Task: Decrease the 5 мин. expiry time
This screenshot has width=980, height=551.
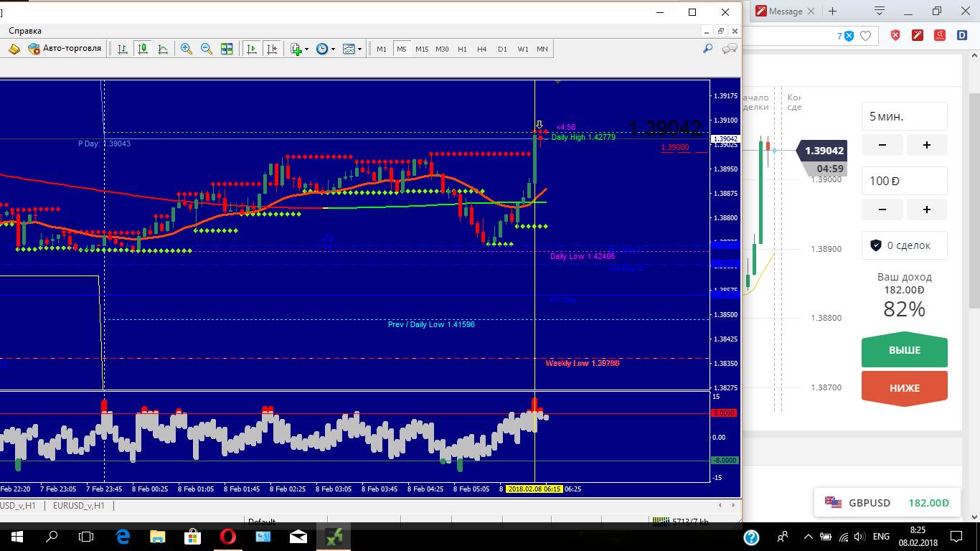Action: click(x=882, y=145)
